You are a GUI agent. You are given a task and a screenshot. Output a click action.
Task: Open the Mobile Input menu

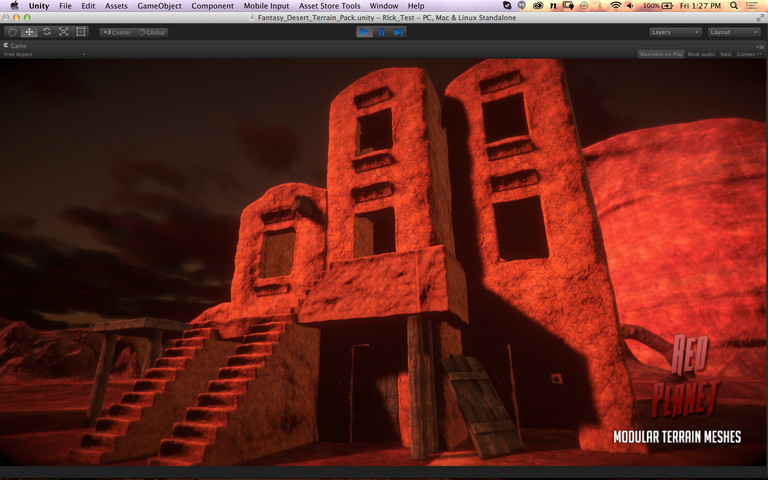[266, 6]
